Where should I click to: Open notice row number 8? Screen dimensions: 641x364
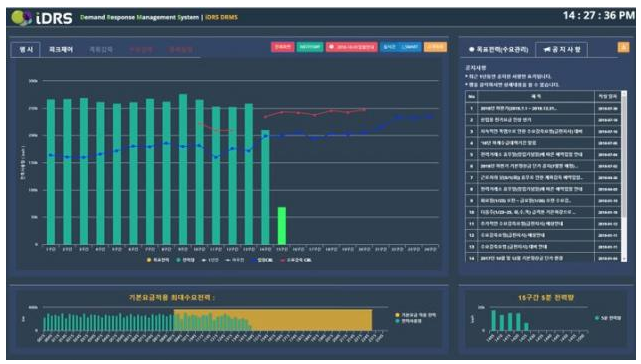[543, 189]
